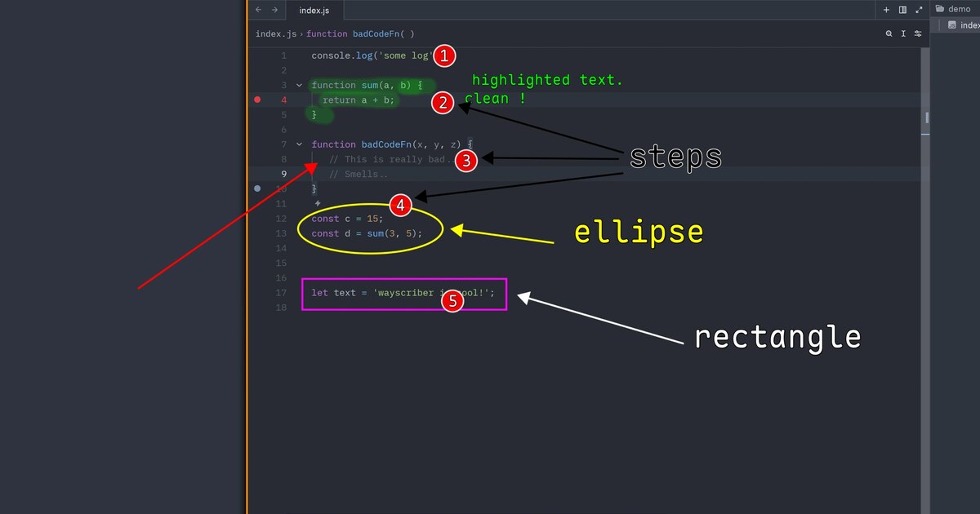Click the 'const c = 15;' line
Image resolution: width=980 pixels, height=514 pixels.
click(x=347, y=219)
